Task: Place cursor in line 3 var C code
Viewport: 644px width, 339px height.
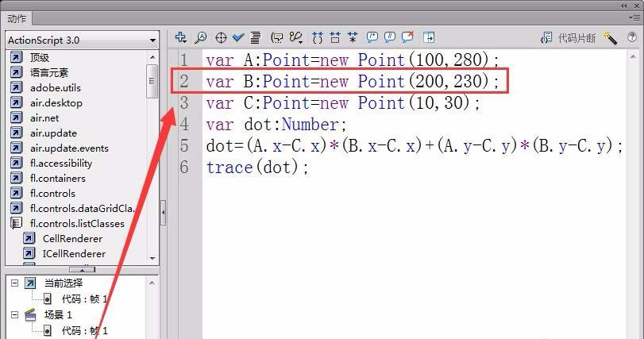Action: coord(342,102)
